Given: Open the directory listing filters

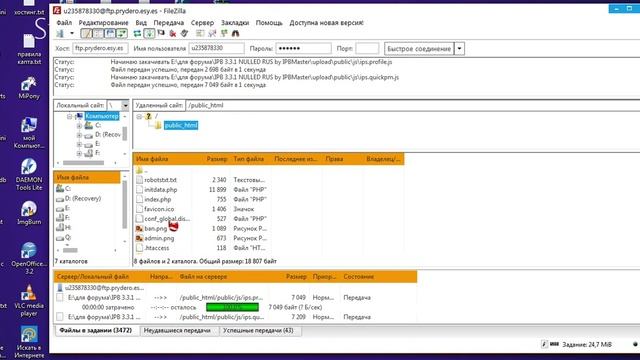Looking at the screenshot, I should point(200,33).
